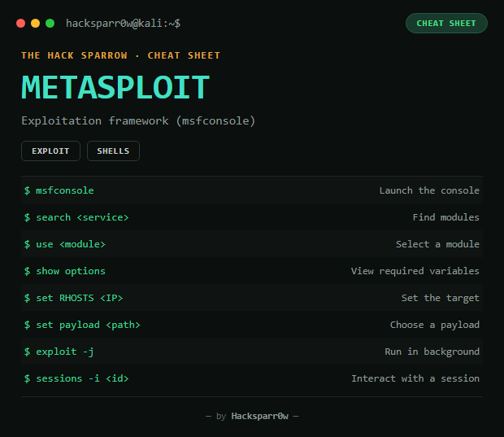Screen dimensions: 504x437
Task: Click the 'Choose a payload' description
Action: pyautogui.click(x=435, y=325)
